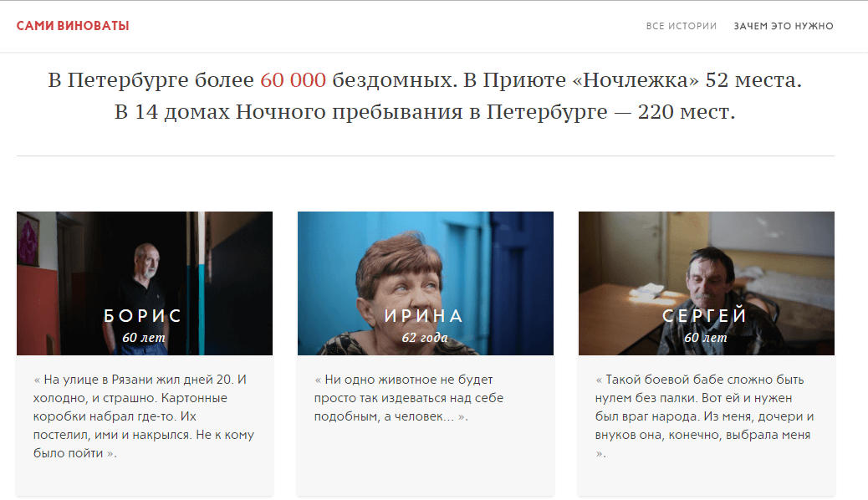
Task: Open Борис's photo card
Action: 145,283
